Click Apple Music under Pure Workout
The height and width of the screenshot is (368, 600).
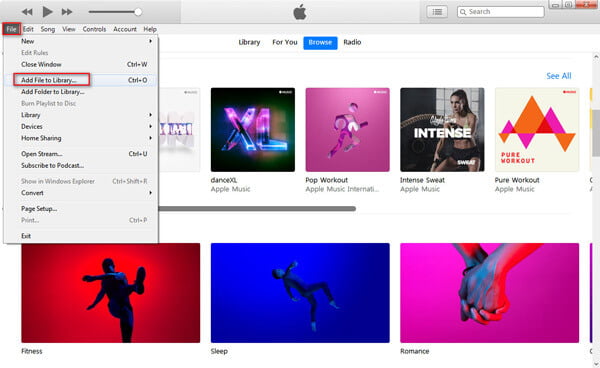click(514, 189)
